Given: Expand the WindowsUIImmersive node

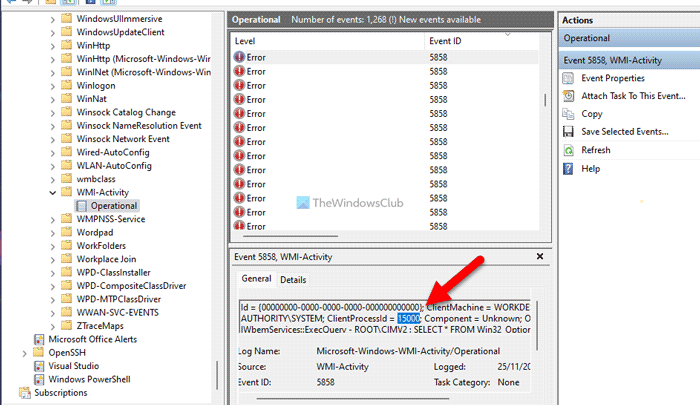Looking at the screenshot, I should [x=53, y=19].
